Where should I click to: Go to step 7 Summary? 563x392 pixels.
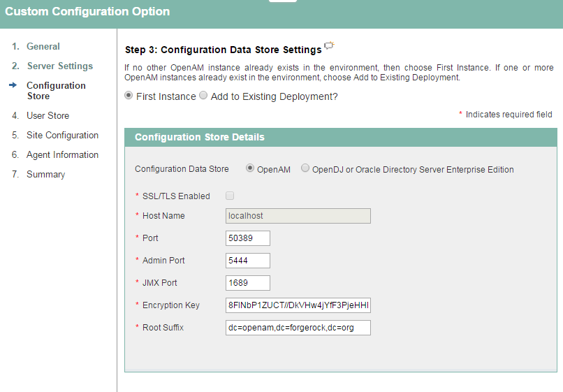point(45,174)
